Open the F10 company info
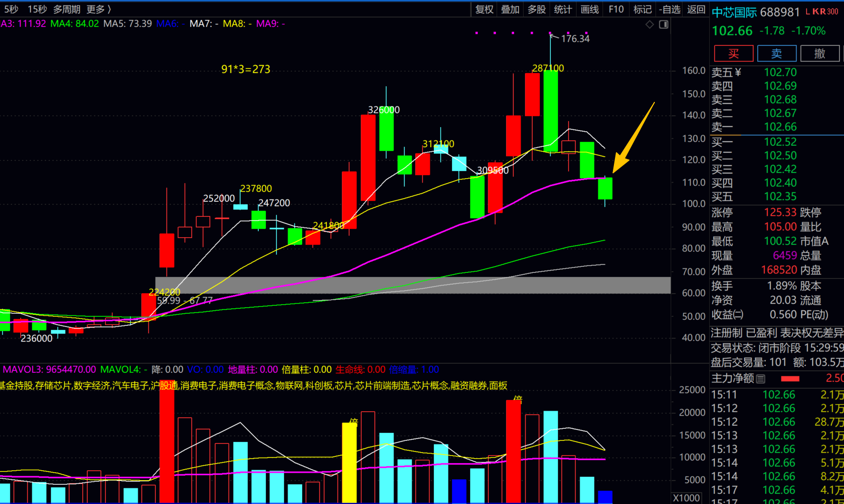Image resolution: width=844 pixels, height=504 pixels. [x=616, y=9]
